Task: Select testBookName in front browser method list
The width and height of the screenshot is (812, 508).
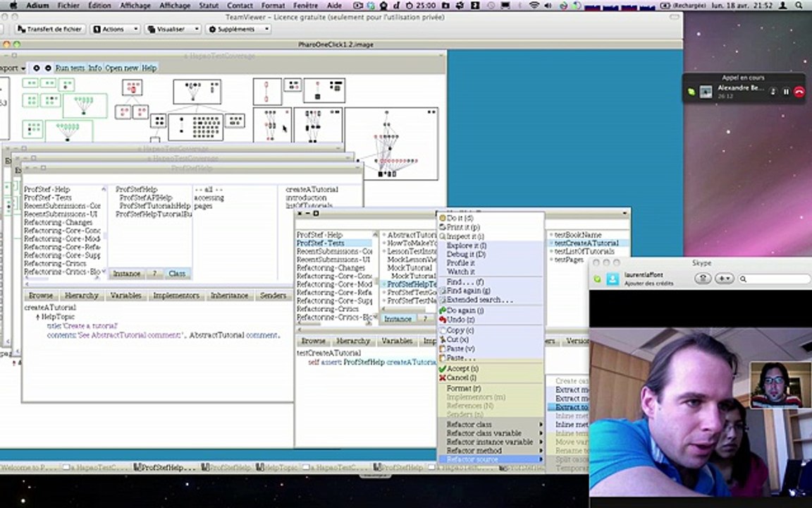Action: (577, 235)
